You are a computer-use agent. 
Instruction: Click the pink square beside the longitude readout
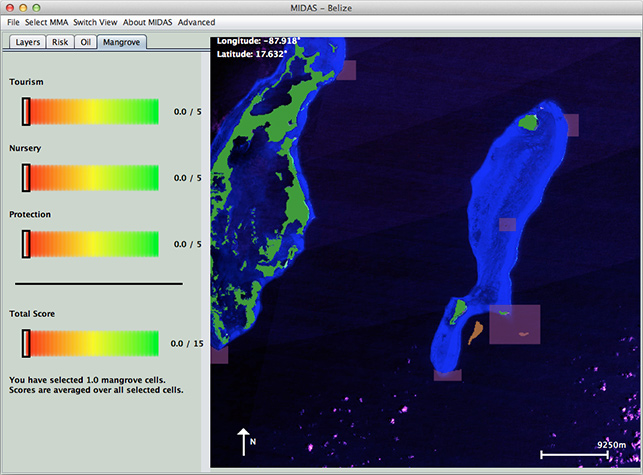[x=345, y=70]
